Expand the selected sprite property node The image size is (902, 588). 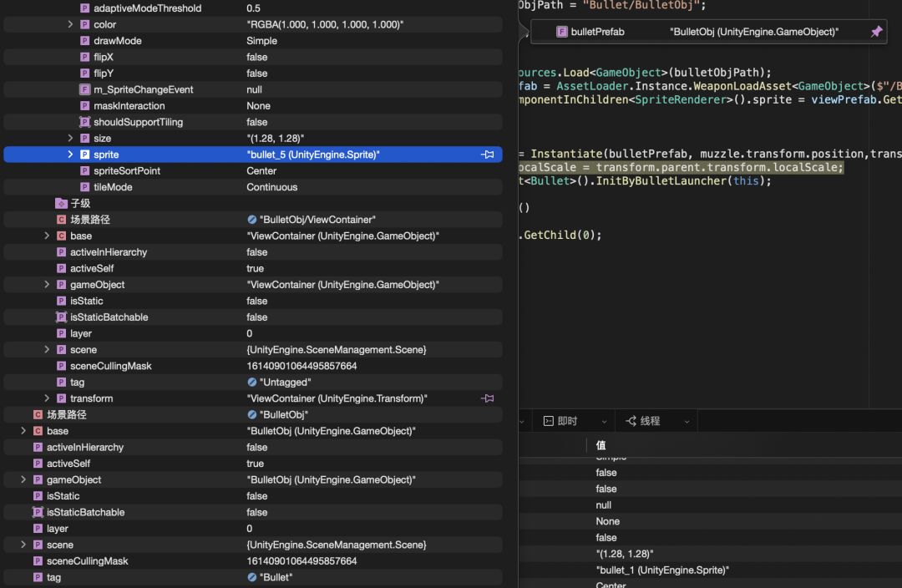(71, 155)
